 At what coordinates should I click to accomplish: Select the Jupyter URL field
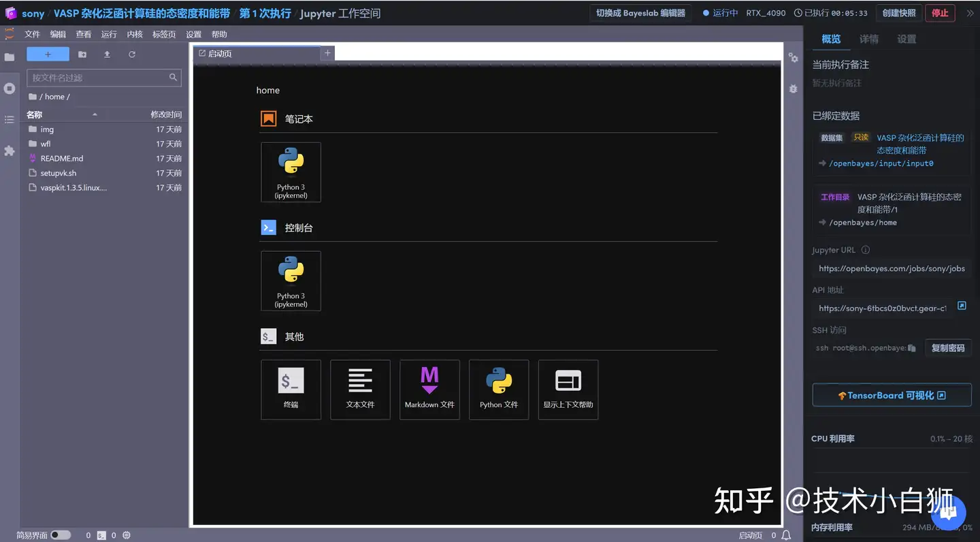(x=892, y=268)
